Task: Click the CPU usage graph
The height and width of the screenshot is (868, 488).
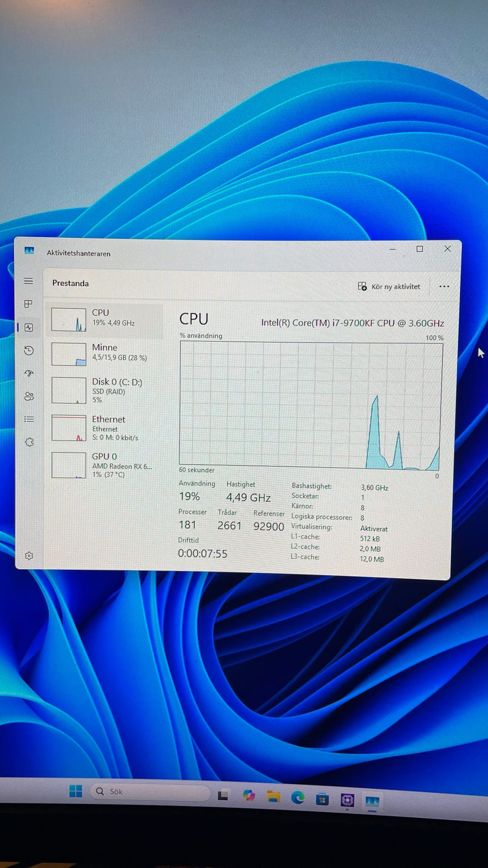Action: point(310,406)
